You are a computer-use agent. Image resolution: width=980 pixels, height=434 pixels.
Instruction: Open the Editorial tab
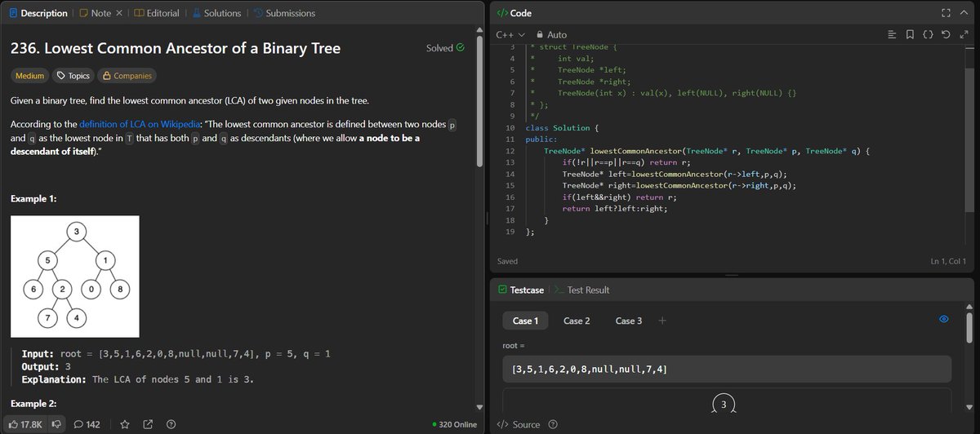tap(156, 13)
